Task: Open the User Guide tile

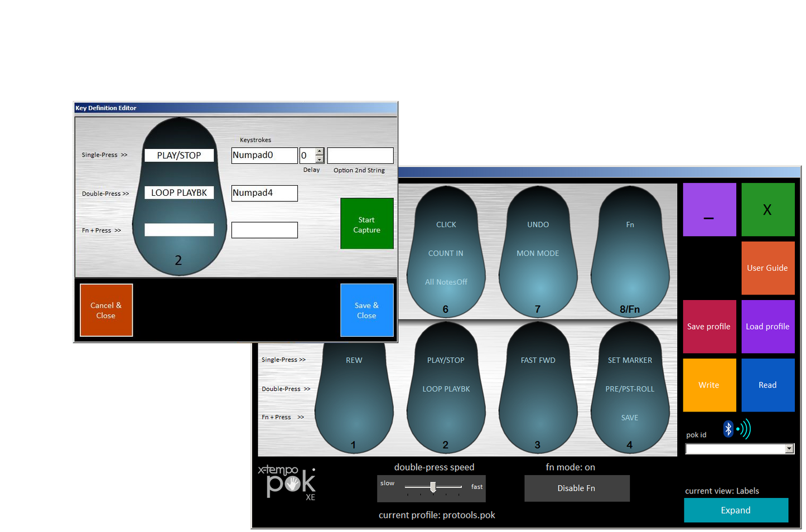Action: (768, 268)
